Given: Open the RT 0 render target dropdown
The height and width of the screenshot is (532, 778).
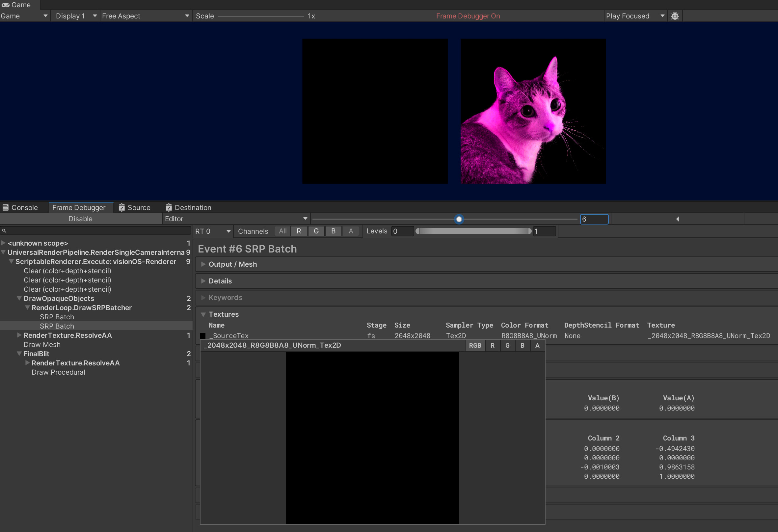Looking at the screenshot, I should (x=213, y=231).
